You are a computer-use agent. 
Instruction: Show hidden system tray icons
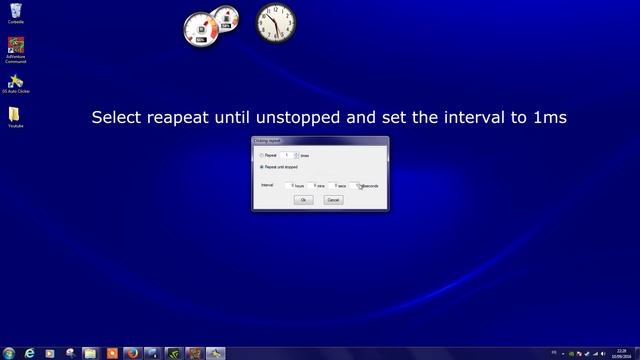pos(563,354)
